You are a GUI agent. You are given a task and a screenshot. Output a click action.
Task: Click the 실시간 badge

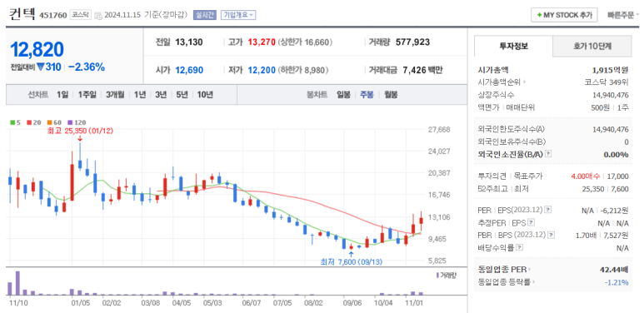point(204,15)
